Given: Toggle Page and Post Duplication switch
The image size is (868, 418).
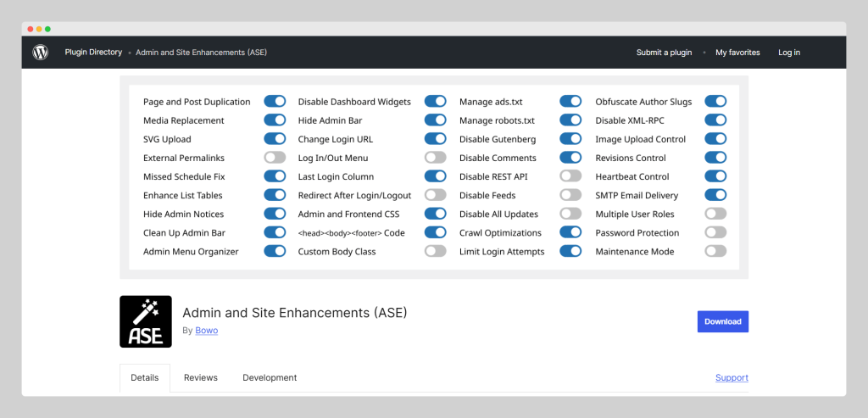Looking at the screenshot, I should tap(275, 101).
